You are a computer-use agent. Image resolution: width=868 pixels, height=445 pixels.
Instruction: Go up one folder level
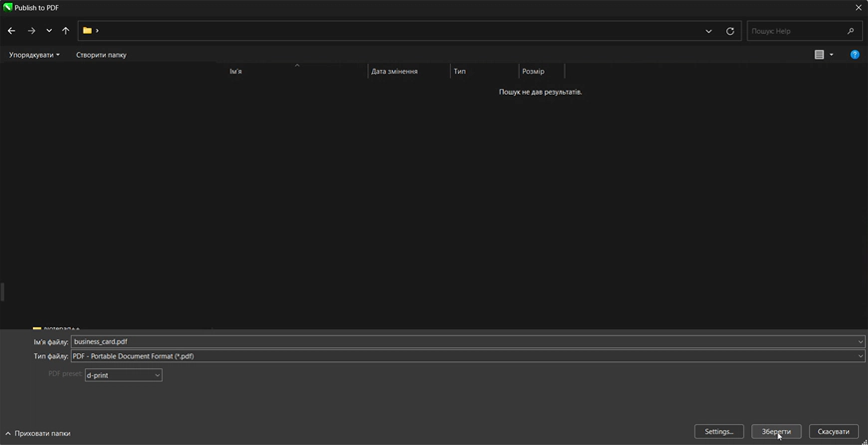pos(66,31)
